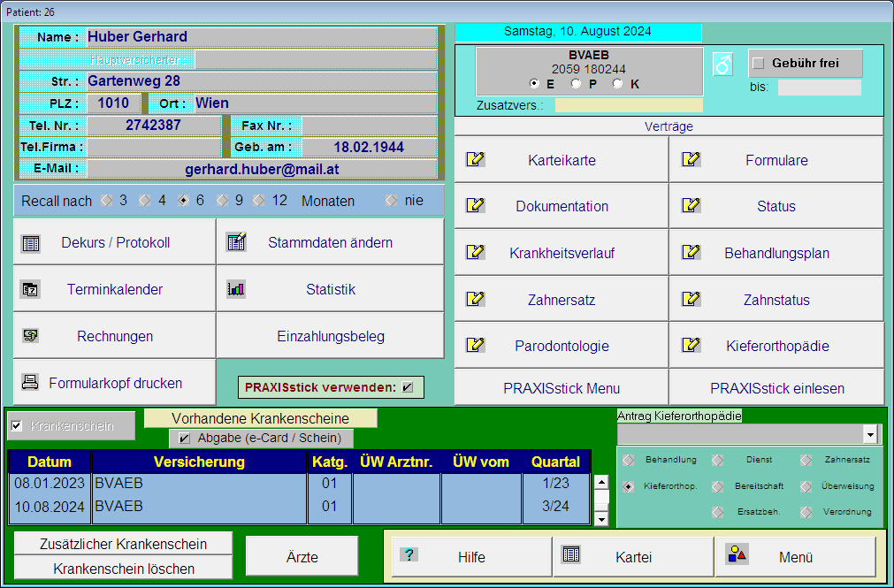The image size is (894, 588).
Task: Enable the Gebühr frei checkbox
Action: click(x=758, y=64)
